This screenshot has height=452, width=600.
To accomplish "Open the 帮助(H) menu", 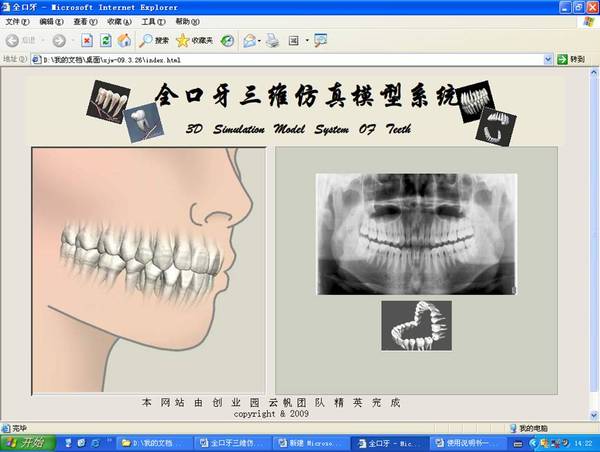I will tap(188, 22).
